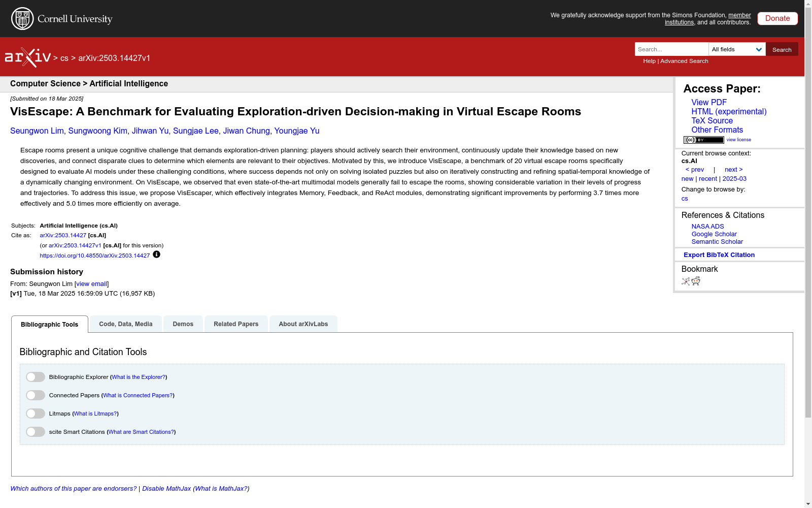This screenshot has width=812, height=508.
Task: Toggle Bibliographic Explorer switch
Action: [36, 377]
